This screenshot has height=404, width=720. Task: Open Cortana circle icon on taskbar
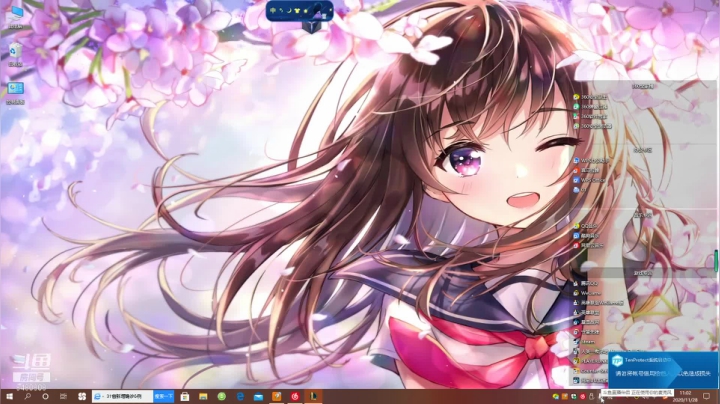point(45,396)
